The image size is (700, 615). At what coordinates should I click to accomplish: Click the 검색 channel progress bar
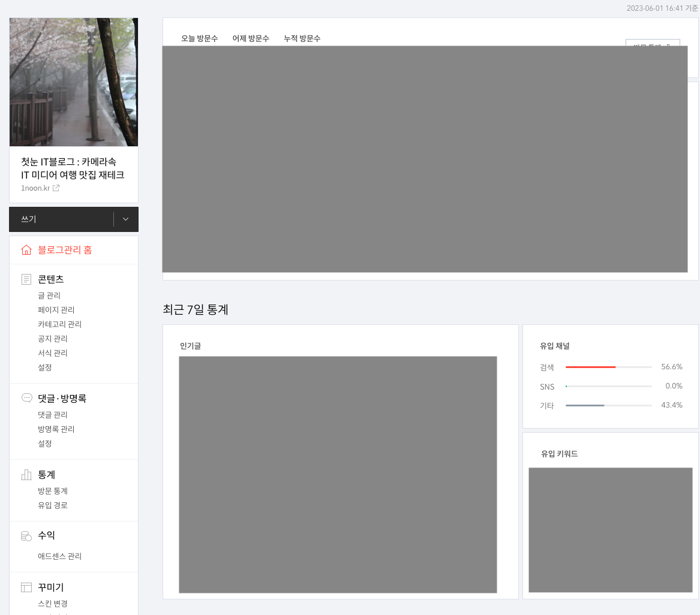(608, 367)
